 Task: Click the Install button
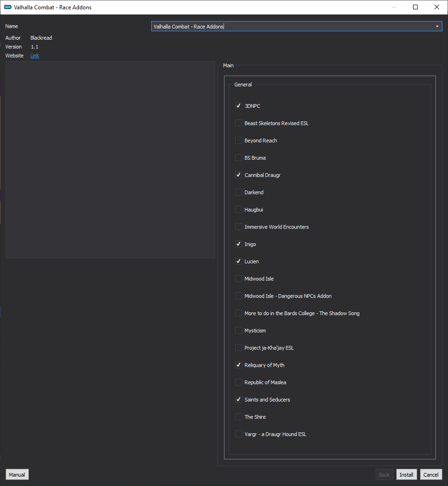(x=406, y=474)
